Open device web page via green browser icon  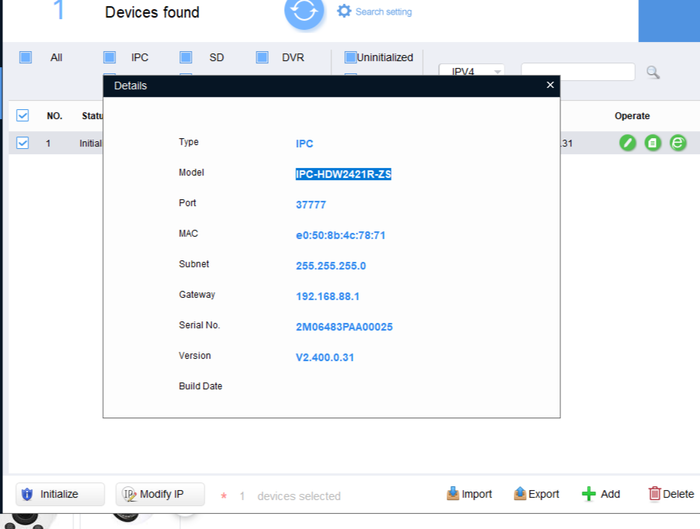click(x=678, y=143)
